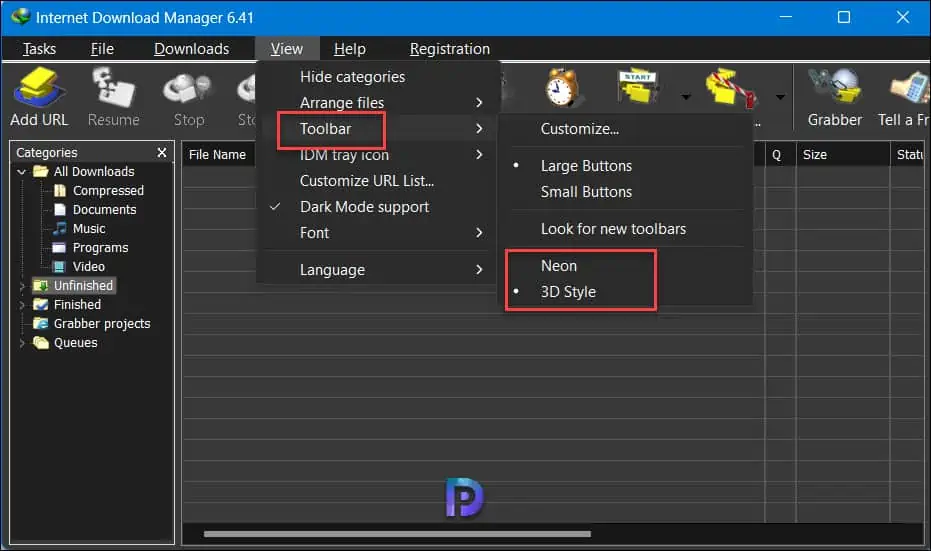Click the File Name column header
The image size is (931, 551).
click(218, 154)
